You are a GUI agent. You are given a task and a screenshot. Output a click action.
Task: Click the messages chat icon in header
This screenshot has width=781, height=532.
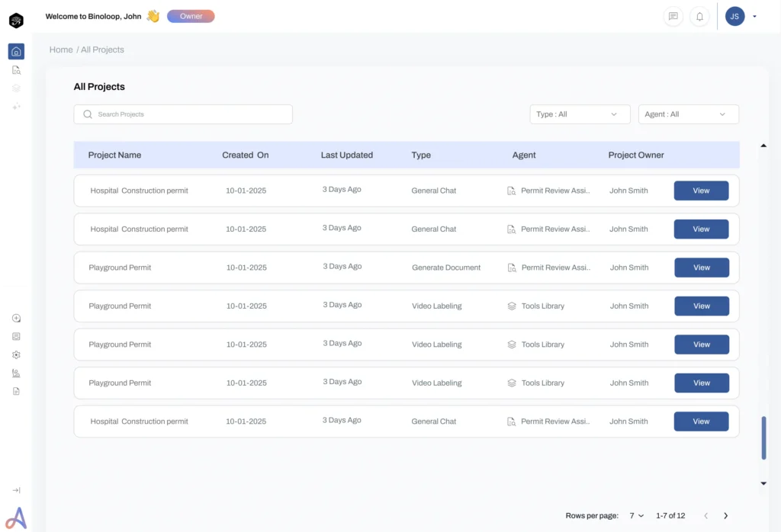pos(673,17)
